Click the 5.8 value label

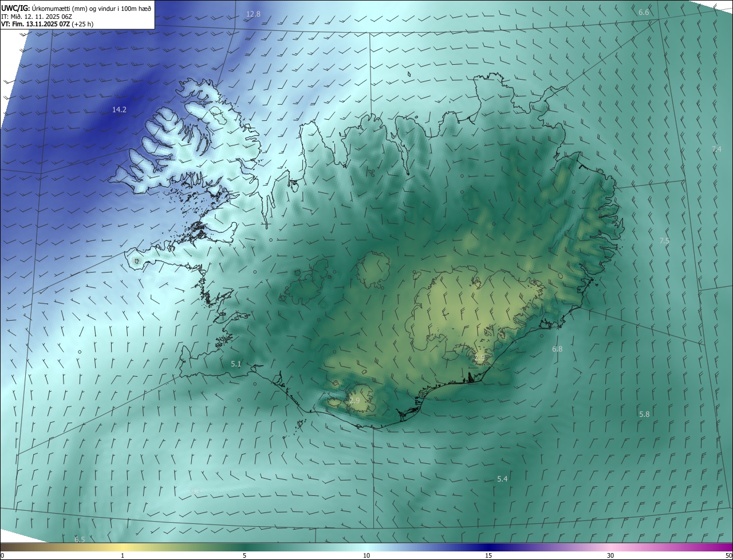click(644, 414)
